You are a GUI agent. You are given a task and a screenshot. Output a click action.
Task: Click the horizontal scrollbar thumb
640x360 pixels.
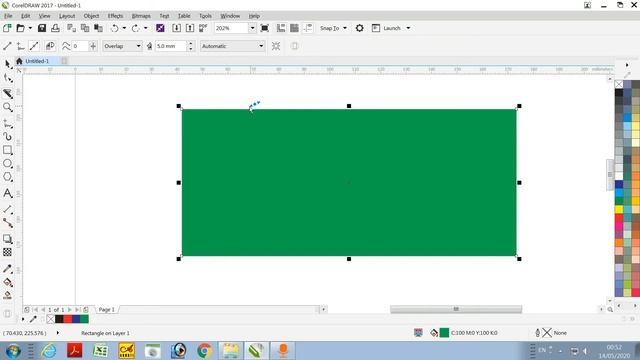tap(456, 309)
